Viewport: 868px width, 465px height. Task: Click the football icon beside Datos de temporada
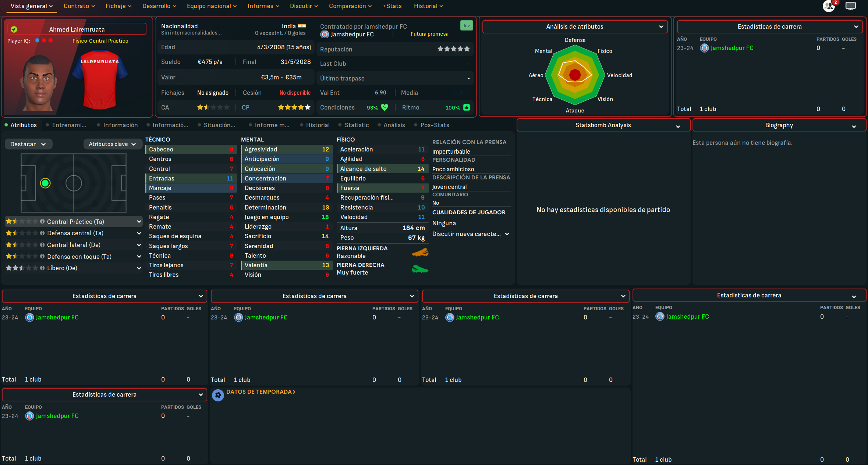[218, 395]
